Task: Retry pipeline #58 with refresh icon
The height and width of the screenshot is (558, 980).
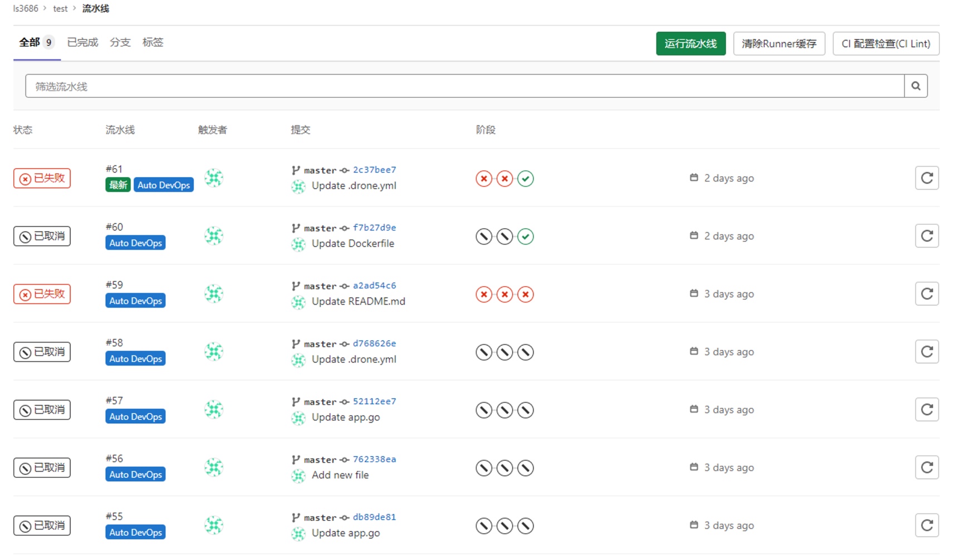Action: coord(927,352)
